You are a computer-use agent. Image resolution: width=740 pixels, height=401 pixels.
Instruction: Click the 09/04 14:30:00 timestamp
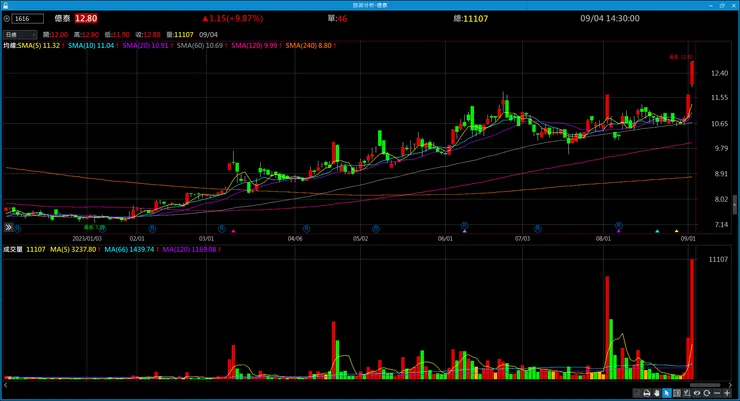(610, 18)
